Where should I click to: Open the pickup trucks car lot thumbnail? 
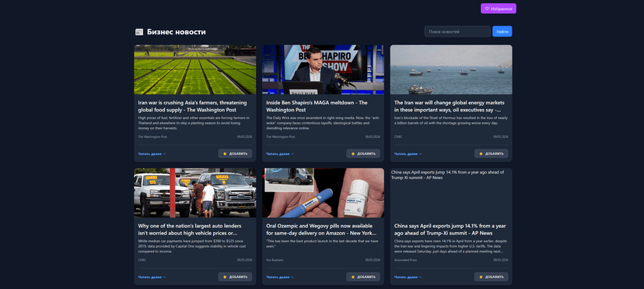195,193
